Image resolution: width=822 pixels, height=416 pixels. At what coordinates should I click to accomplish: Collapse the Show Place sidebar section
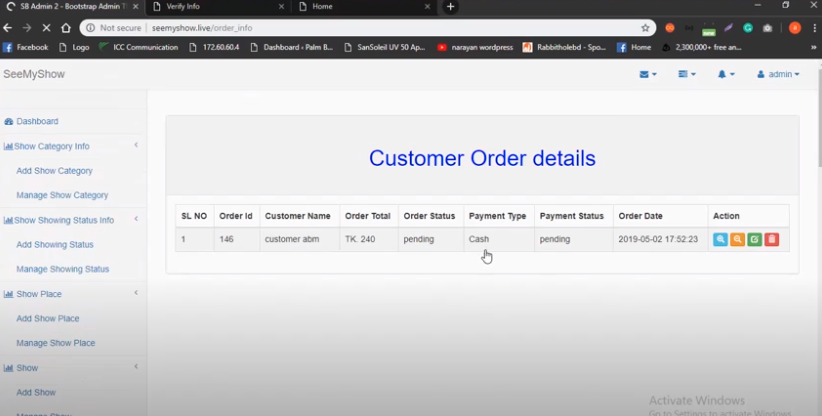136,293
